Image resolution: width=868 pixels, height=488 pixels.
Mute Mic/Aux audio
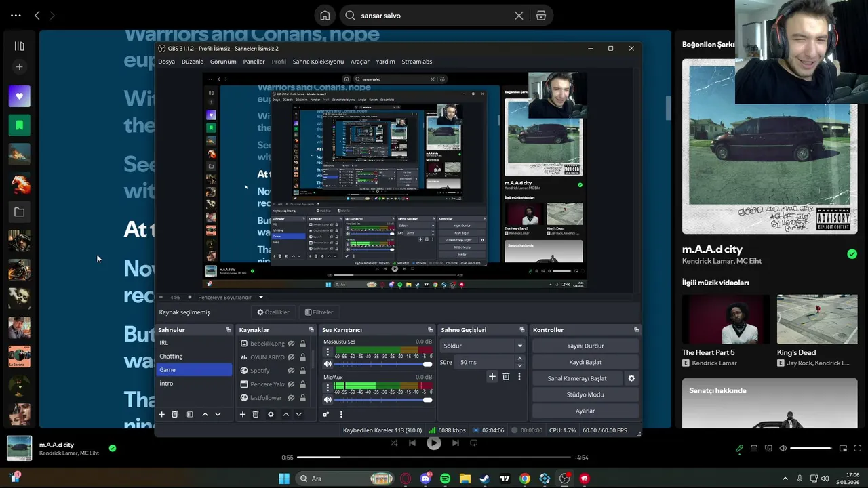[328, 399]
